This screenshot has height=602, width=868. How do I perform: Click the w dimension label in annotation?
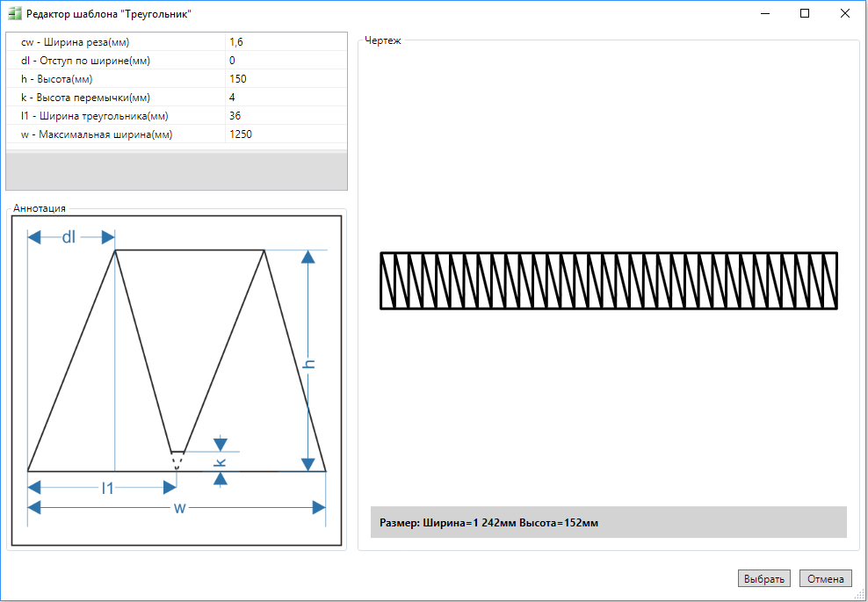point(180,508)
